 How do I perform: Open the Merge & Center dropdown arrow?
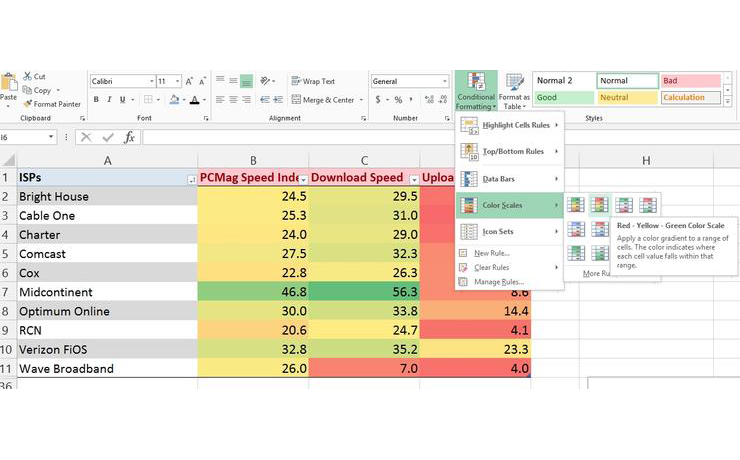[362, 100]
